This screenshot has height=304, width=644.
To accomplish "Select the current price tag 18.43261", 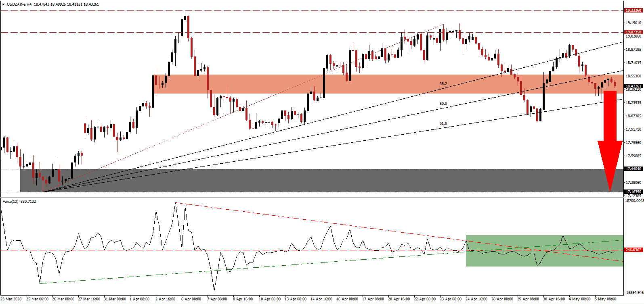I will click(633, 86).
